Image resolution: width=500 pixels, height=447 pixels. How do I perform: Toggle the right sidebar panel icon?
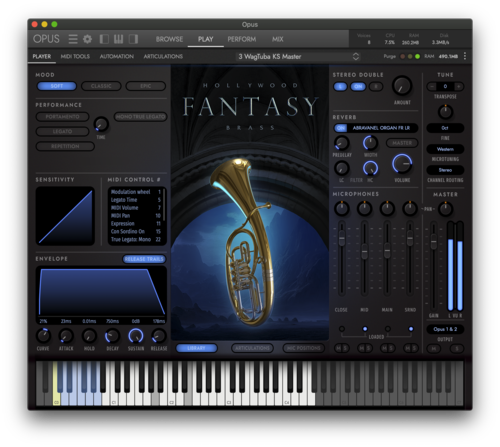pyautogui.click(x=133, y=39)
